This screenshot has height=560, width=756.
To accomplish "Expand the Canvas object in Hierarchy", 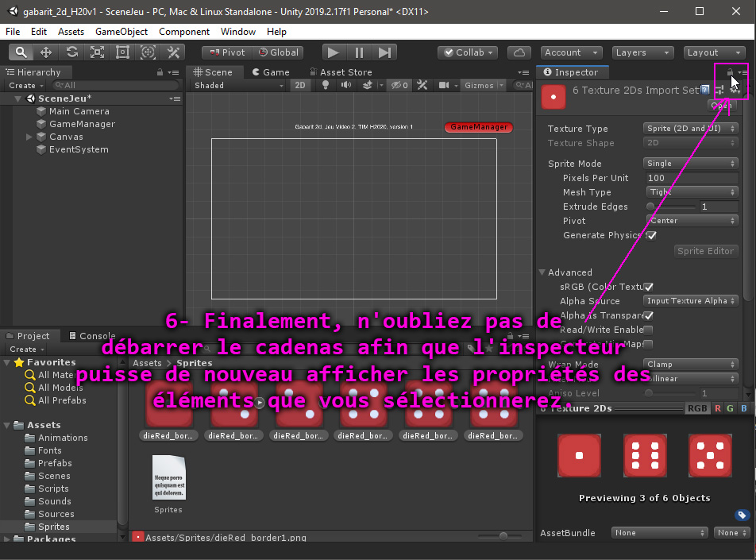I will tap(29, 137).
